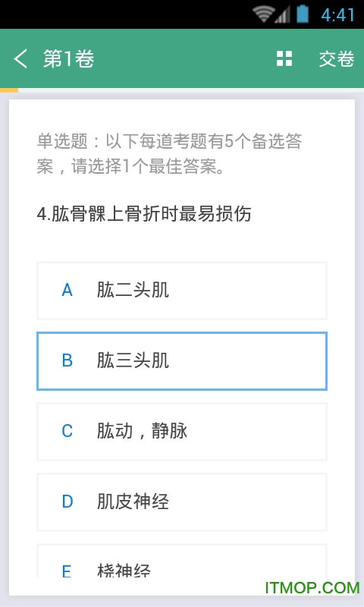Tap the back arrow icon

pos(21,59)
